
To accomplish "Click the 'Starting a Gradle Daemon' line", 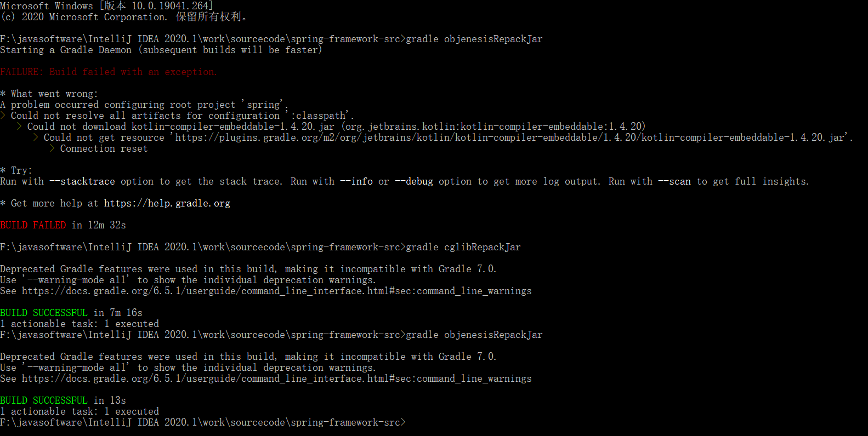I will 161,50.
